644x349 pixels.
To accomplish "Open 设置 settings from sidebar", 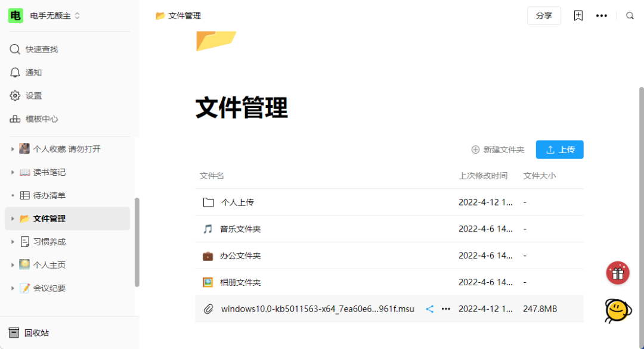I will coord(33,95).
